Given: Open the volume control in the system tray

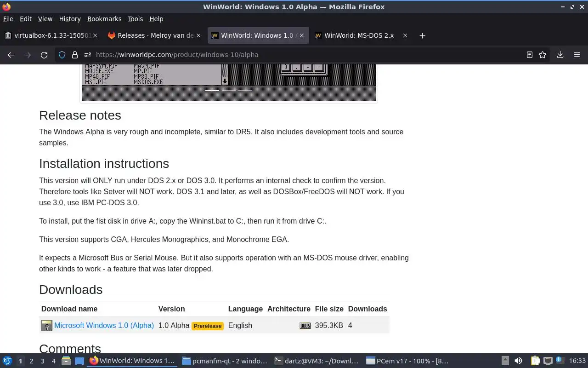Looking at the screenshot, I should pos(518,361).
